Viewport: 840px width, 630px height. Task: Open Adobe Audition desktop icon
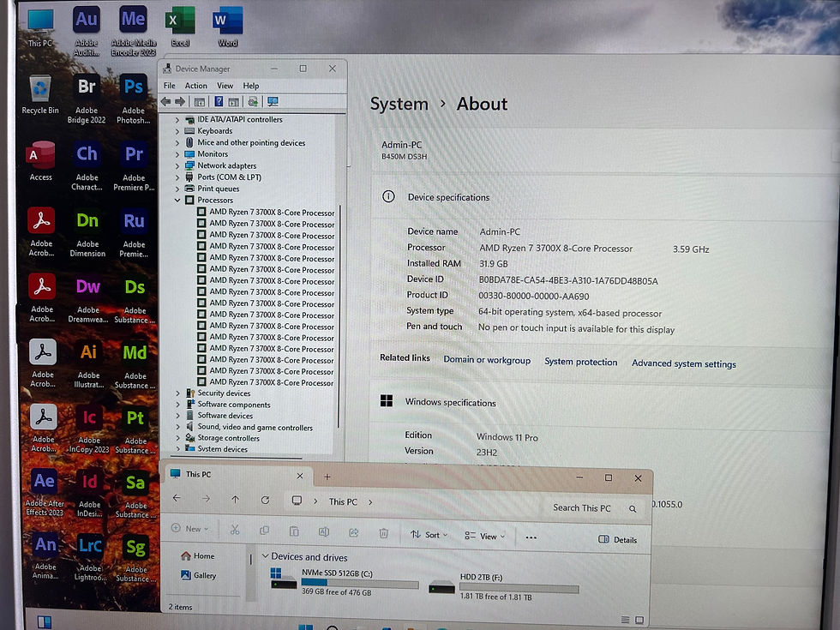87,29
